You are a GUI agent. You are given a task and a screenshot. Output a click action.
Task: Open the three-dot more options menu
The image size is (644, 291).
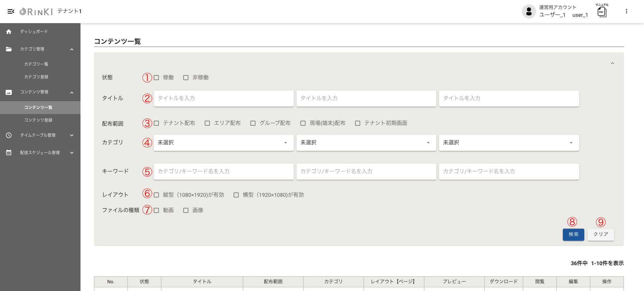626,11
